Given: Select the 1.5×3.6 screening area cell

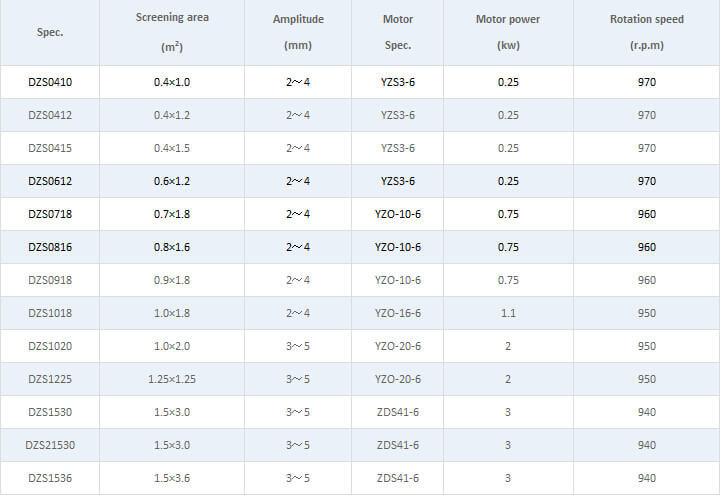Looking at the screenshot, I should coord(172,478).
